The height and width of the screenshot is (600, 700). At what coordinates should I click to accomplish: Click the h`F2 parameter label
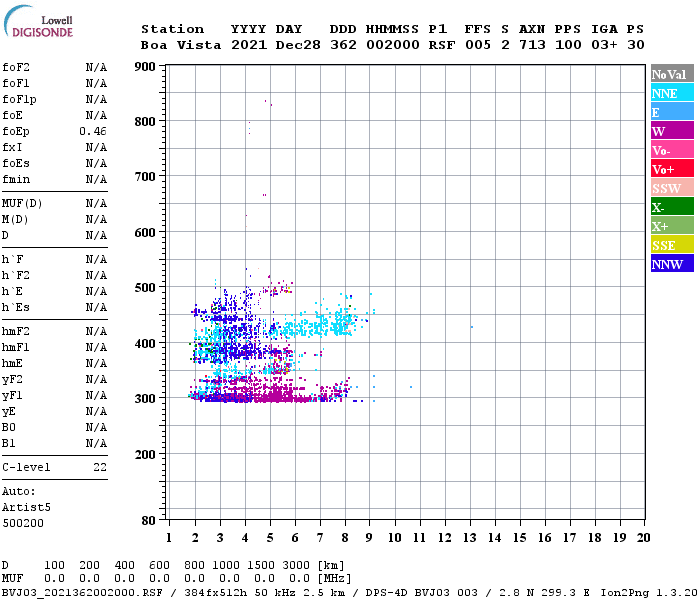pos(16,275)
